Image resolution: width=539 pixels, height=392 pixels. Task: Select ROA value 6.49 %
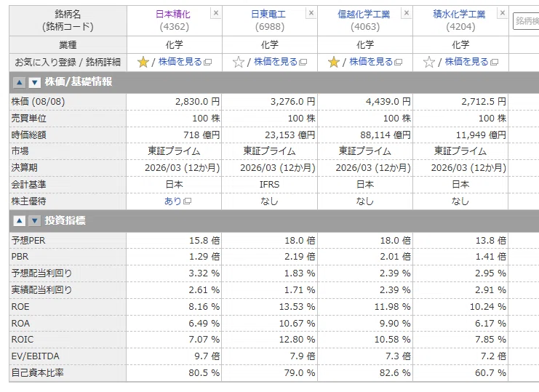pyautogui.click(x=204, y=324)
